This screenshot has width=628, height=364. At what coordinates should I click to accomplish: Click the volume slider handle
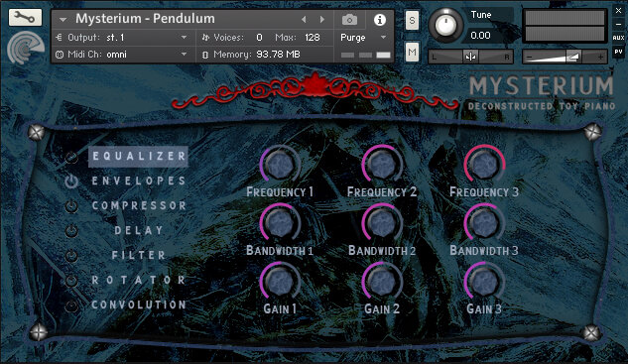[573, 57]
